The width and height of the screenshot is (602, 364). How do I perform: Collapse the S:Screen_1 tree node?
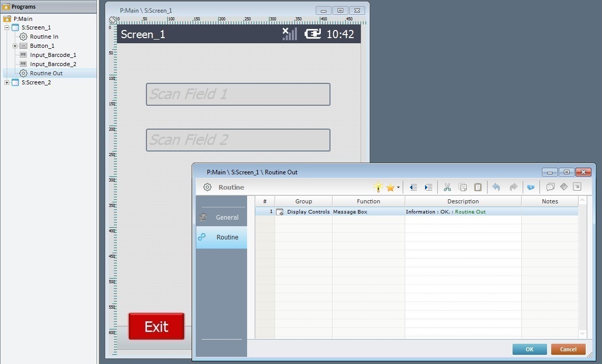pyautogui.click(x=7, y=27)
